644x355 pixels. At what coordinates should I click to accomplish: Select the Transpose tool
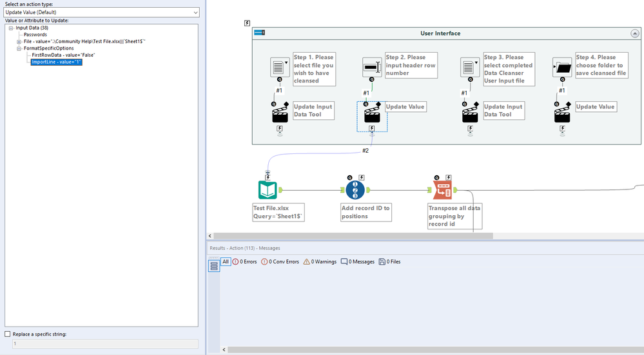tap(442, 190)
